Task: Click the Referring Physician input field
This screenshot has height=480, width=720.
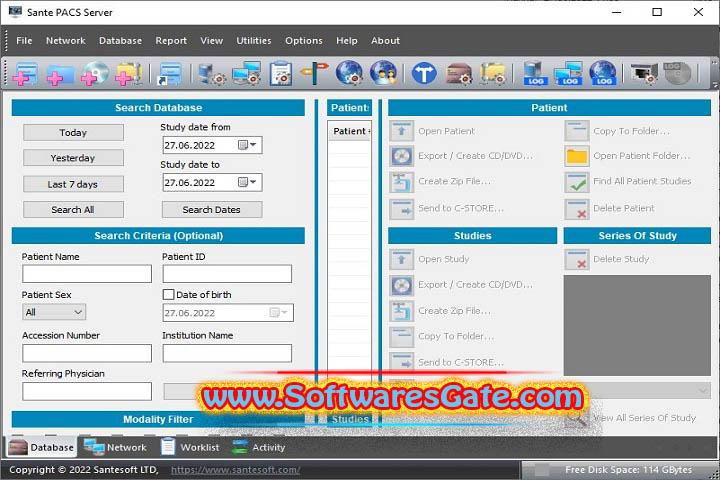Action: point(87,391)
